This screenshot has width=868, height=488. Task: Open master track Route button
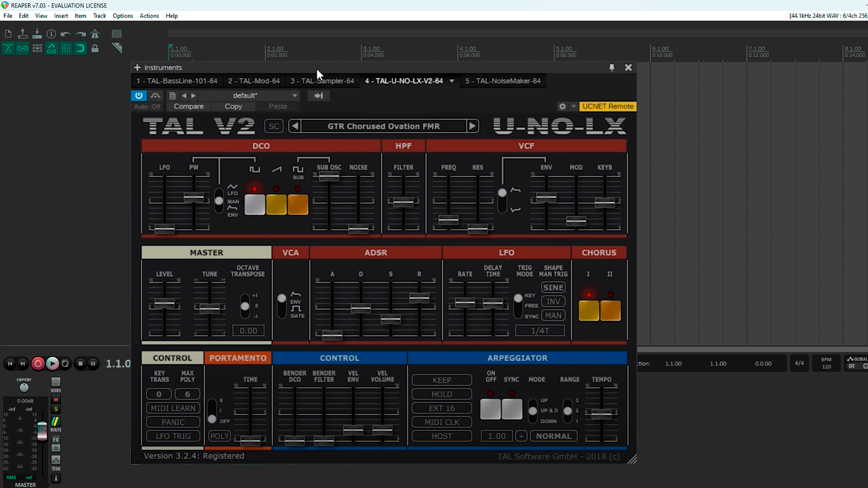click(x=56, y=422)
